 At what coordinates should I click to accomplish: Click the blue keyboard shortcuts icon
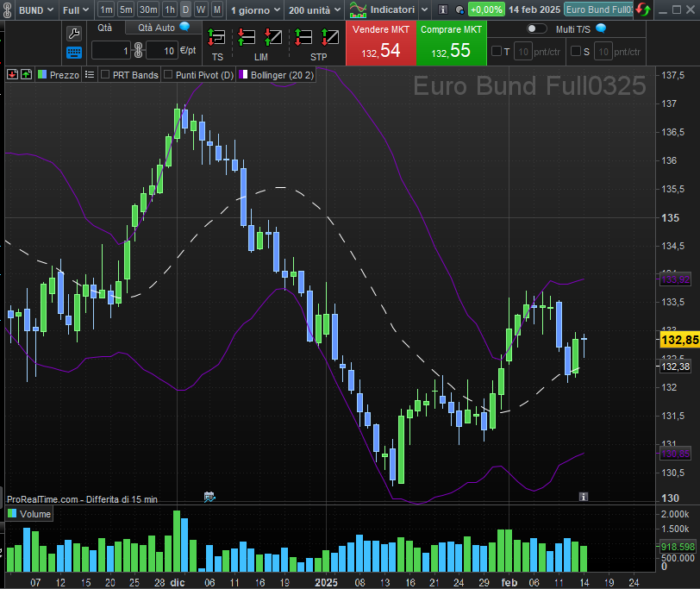pos(73,53)
